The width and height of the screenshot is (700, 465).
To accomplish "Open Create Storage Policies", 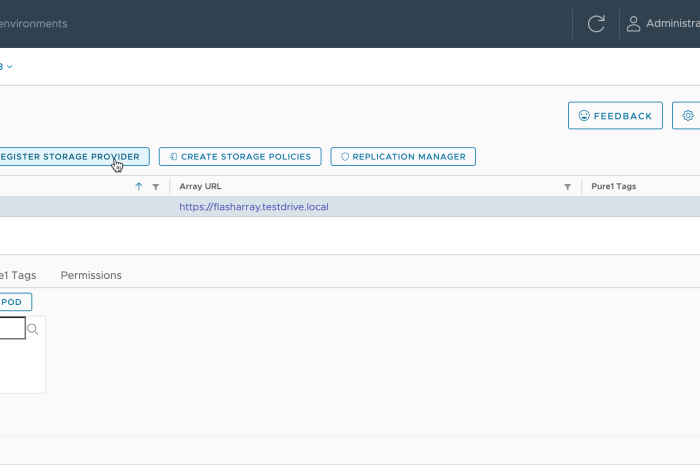I will [240, 157].
